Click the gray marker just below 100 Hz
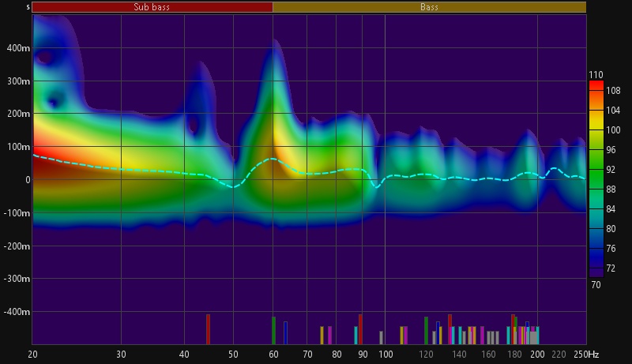Viewport: 632px width, 364px height. pyautogui.click(x=381, y=337)
